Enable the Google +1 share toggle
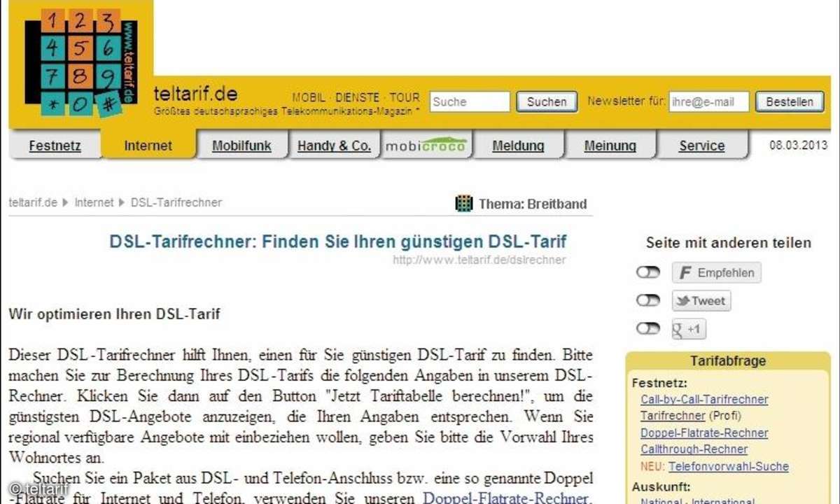Viewport: 840px width, 504px height. click(648, 328)
